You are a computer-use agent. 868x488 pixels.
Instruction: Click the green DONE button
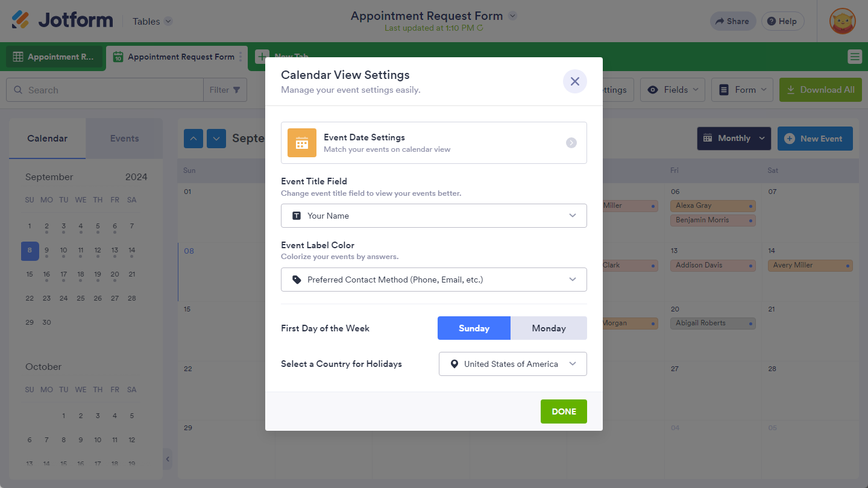pyautogui.click(x=564, y=411)
